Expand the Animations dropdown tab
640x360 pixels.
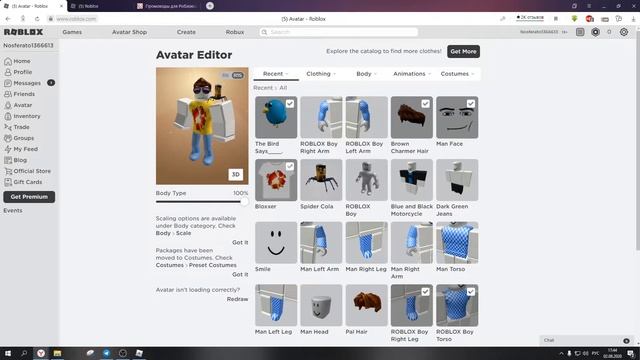point(411,74)
